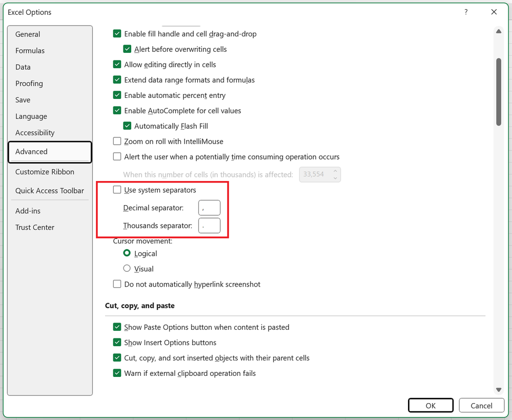
Task: Enable Zoom on roll with IntelliMouse
Action: click(x=117, y=141)
